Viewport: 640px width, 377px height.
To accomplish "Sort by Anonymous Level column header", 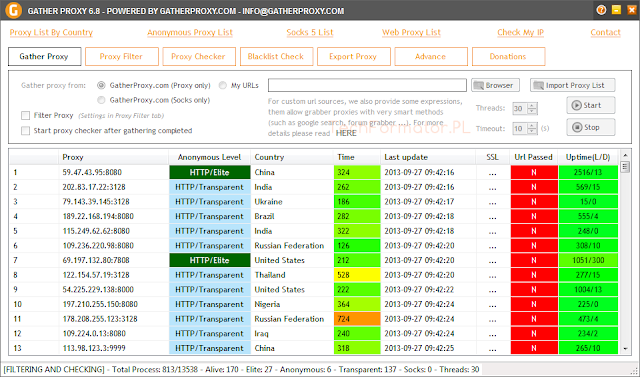I will point(209,157).
